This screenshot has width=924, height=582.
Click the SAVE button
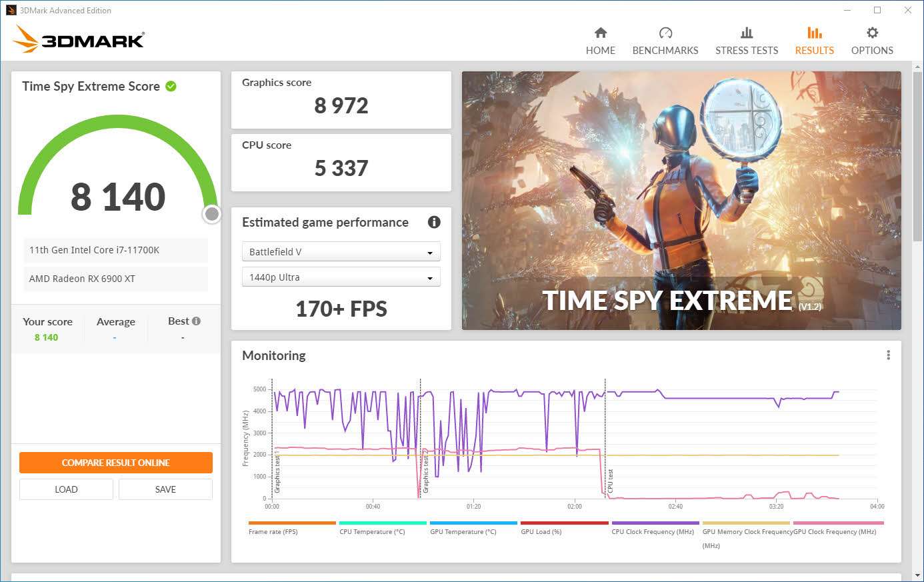(165, 489)
